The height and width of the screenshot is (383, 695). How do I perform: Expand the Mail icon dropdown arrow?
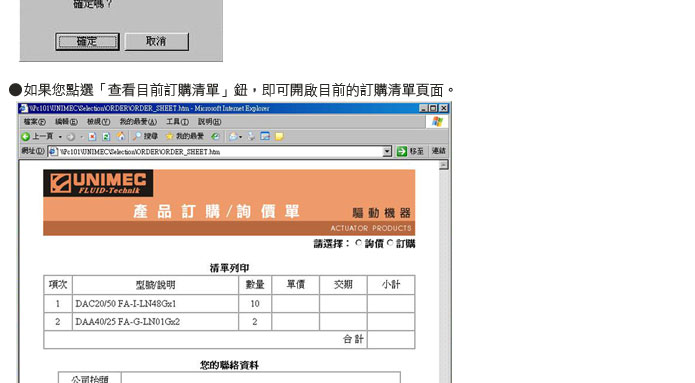[x=241, y=137]
